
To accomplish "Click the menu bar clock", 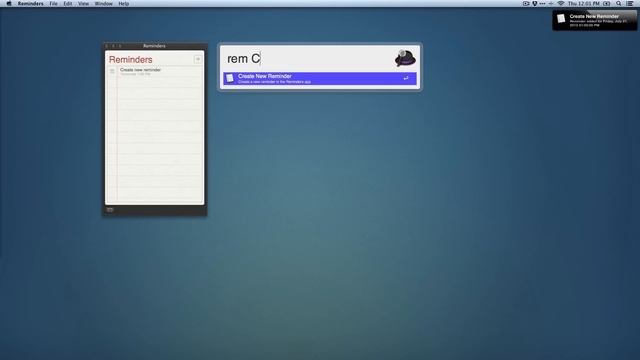I will 584,4.
